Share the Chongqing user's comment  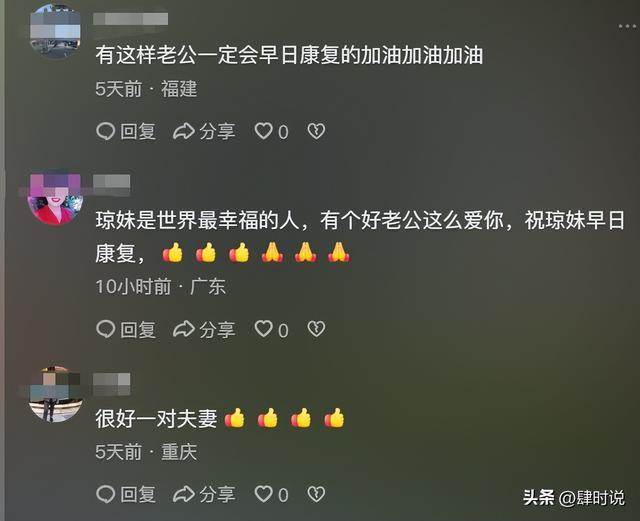(x=204, y=494)
